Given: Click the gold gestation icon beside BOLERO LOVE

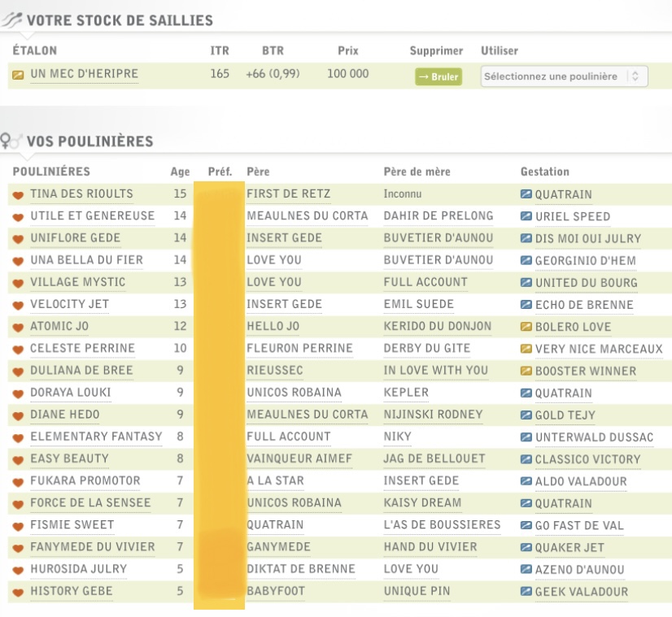Looking at the screenshot, I should pos(526,327).
